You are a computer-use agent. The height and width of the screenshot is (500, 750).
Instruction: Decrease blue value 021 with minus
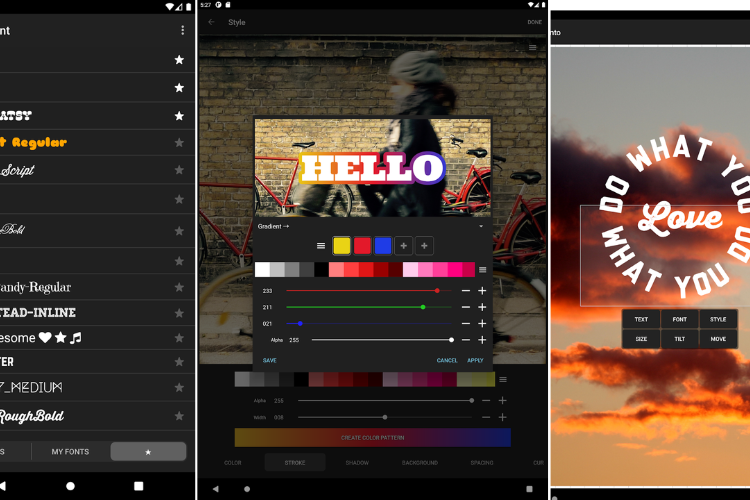pyautogui.click(x=465, y=324)
